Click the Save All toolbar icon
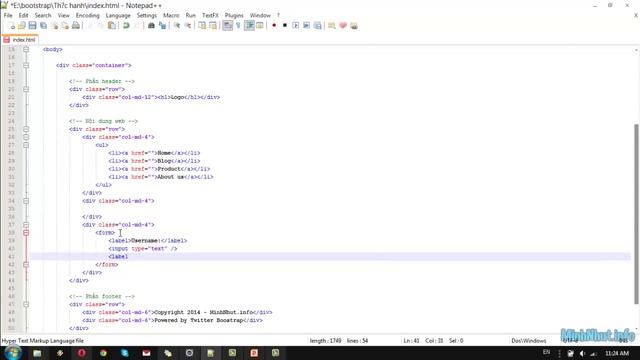 point(43,26)
